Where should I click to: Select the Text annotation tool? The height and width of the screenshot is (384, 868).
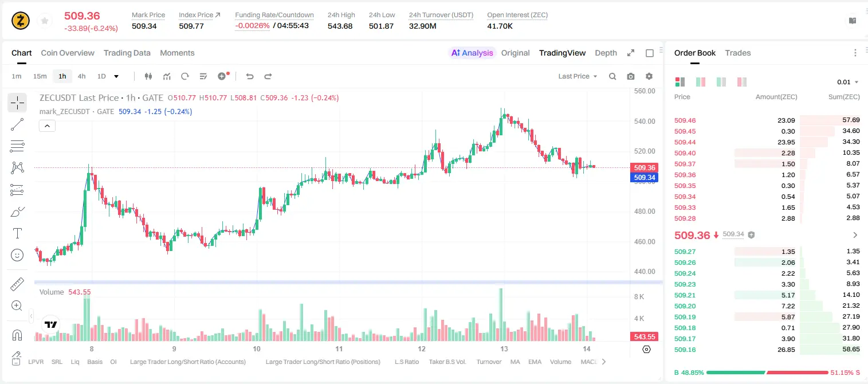(17, 233)
